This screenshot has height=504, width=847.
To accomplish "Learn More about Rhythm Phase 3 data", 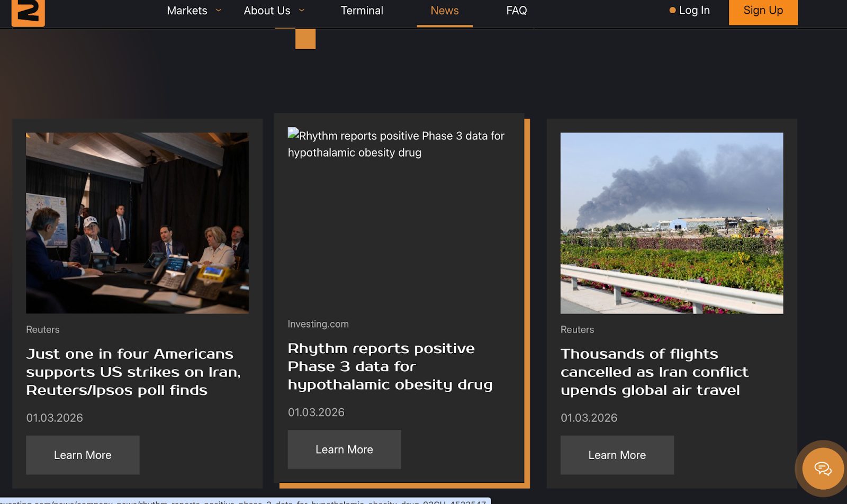I will (344, 449).
